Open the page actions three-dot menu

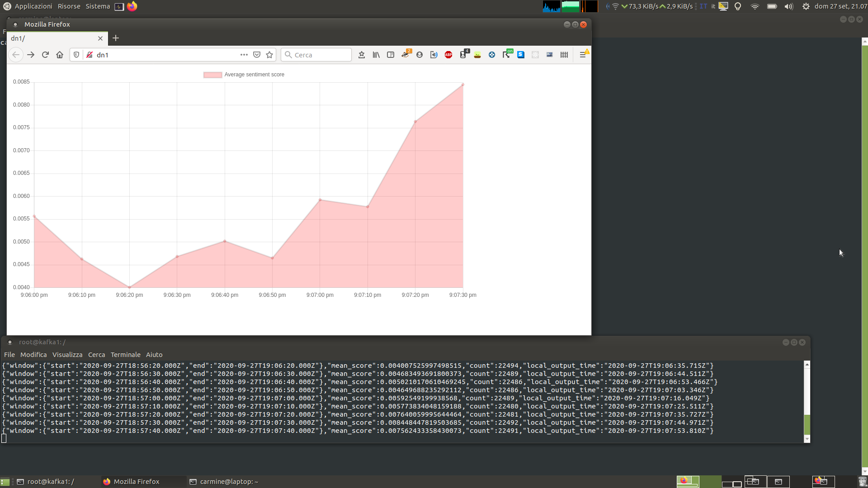click(244, 55)
